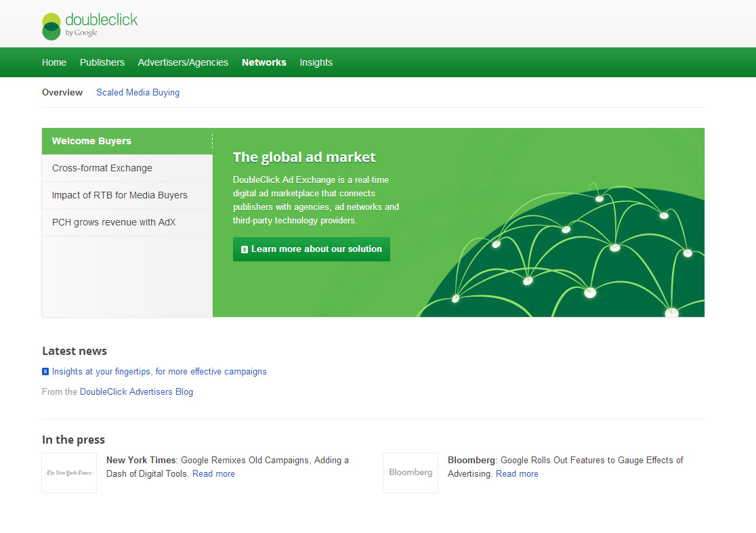The width and height of the screenshot is (756, 533).
Task: Open the Insights navigation item
Action: (x=316, y=62)
